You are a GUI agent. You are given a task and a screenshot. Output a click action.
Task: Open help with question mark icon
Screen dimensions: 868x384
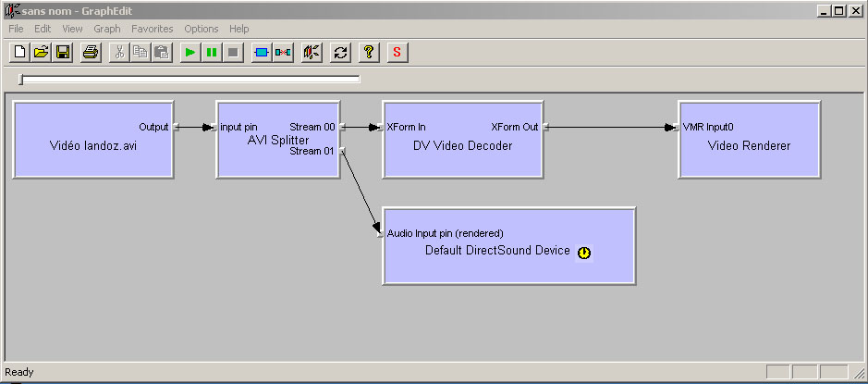click(x=369, y=53)
